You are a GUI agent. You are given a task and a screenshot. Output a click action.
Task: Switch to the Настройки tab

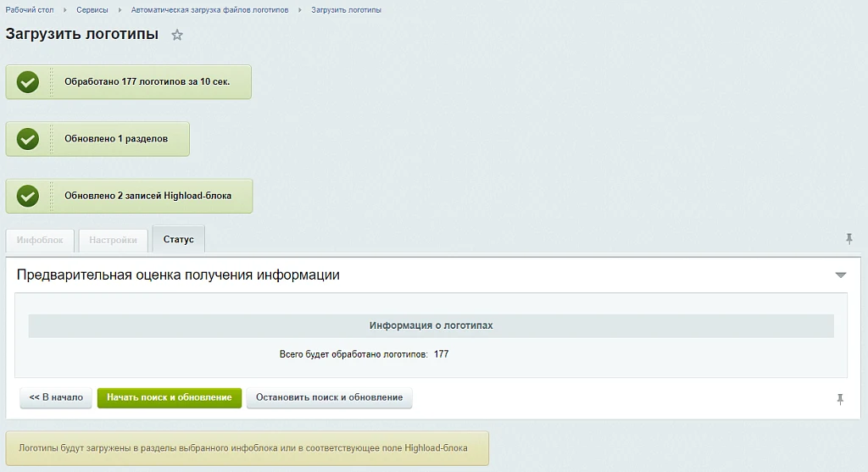coord(113,240)
